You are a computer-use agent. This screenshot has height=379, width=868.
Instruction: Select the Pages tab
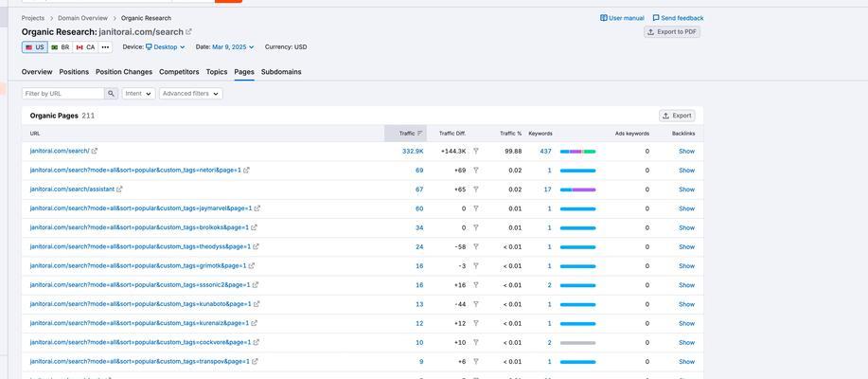tap(244, 72)
